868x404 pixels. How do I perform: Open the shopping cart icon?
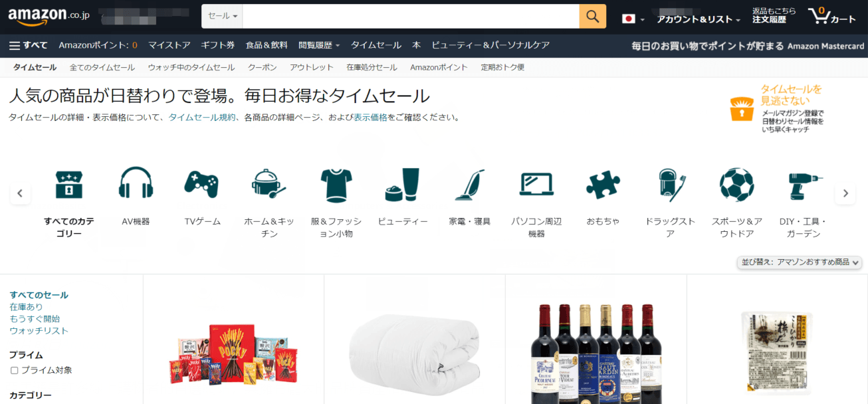click(821, 15)
